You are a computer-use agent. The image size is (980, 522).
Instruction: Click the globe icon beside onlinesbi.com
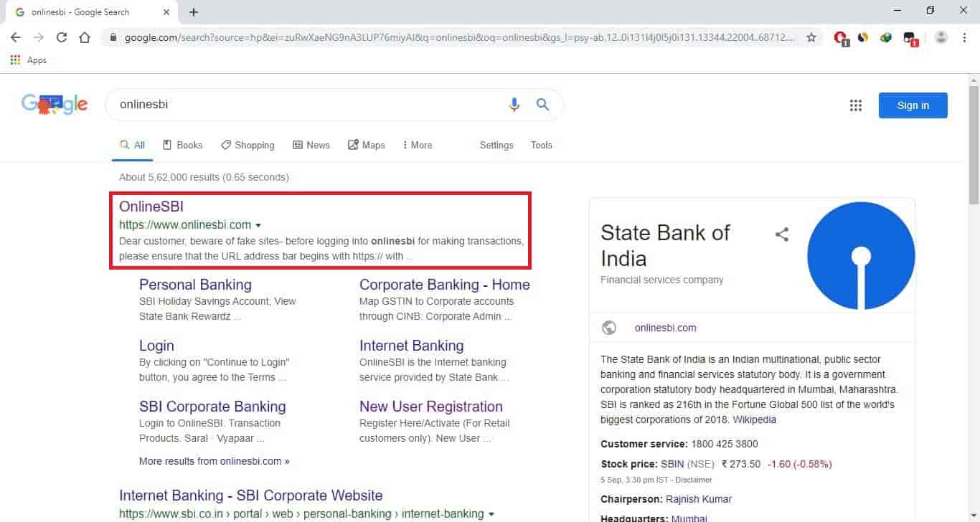coord(609,328)
